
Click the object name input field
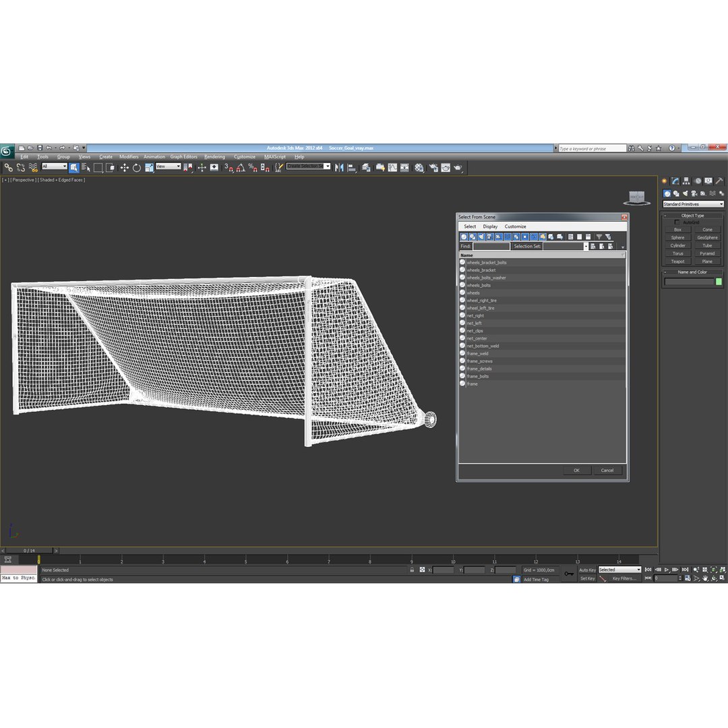pos(689,282)
